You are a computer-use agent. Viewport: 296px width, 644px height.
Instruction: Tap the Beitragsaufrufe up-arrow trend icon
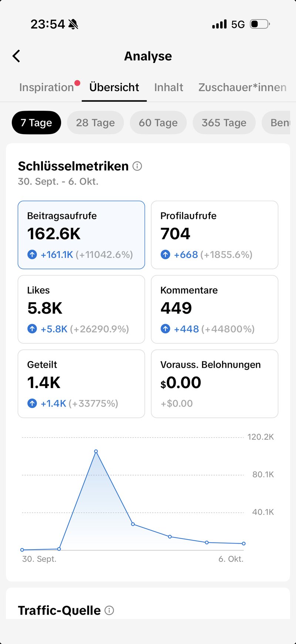click(x=32, y=254)
